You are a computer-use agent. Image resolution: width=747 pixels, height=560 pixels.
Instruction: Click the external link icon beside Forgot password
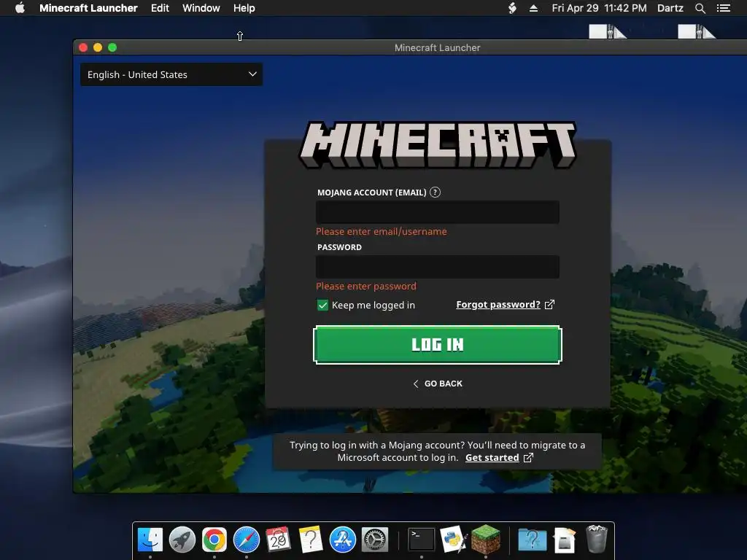pyautogui.click(x=549, y=305)
